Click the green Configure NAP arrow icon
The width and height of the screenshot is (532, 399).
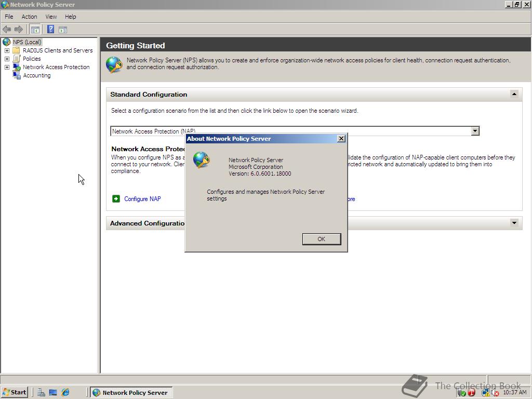tap(116, 198)
